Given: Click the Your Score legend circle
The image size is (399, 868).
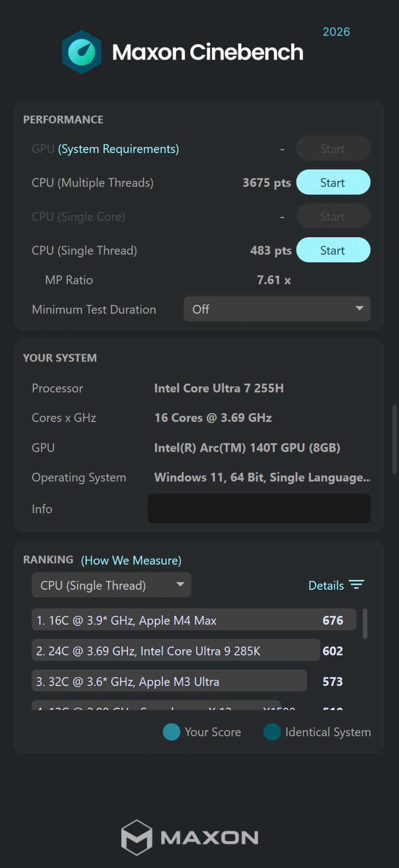Looking at the screenshot, I should point(172,732).
